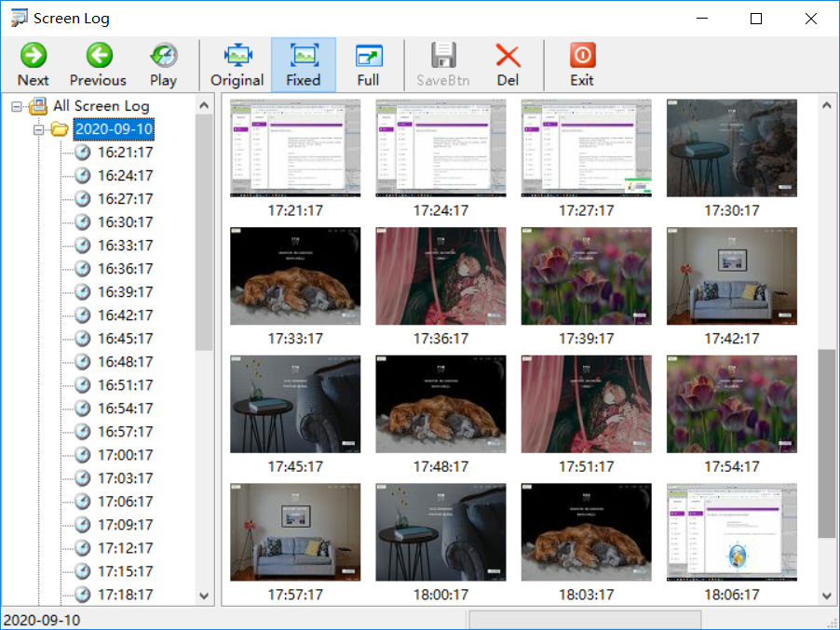
Task: Select the Fixed size view mode
Action: click(303, 56)
